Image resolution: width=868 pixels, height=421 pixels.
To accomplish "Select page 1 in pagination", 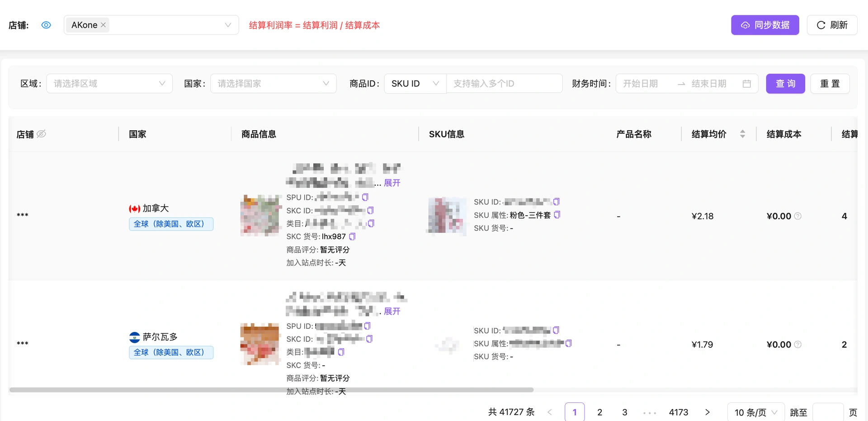I will point(575,412).
